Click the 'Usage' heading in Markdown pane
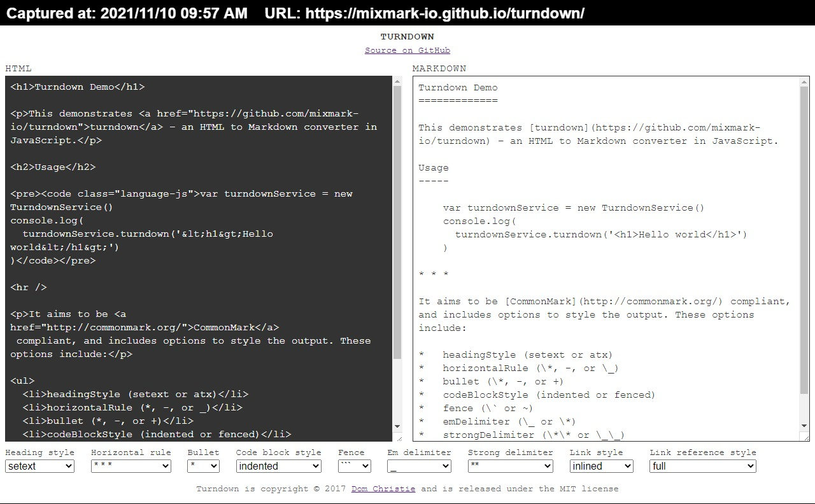The width and height of the screenshot is (815, 504). [434, 168]
